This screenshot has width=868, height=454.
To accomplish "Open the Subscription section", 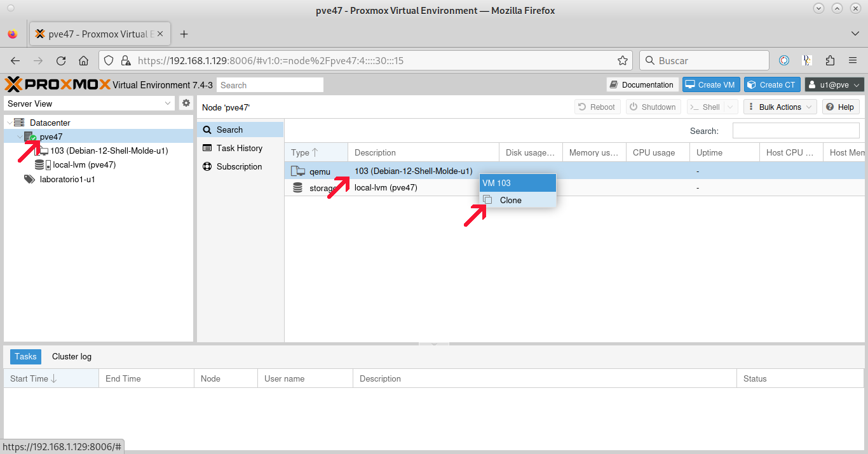I will pyautogui.click(x=240, y=166).
